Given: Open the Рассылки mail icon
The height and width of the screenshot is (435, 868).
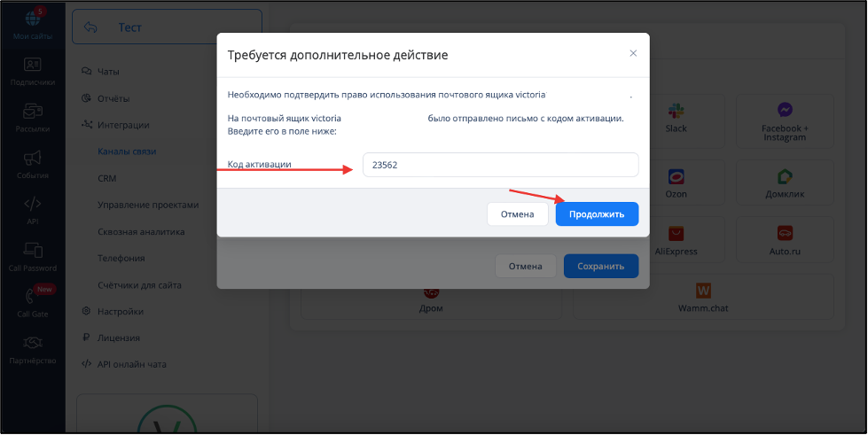Looking at the screenshot, I should 33,112.
